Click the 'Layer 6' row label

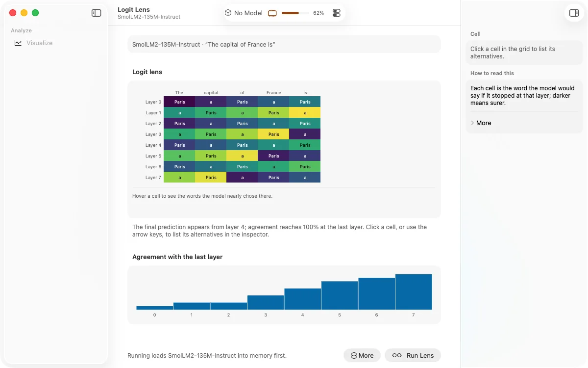(x=153, y=167)
